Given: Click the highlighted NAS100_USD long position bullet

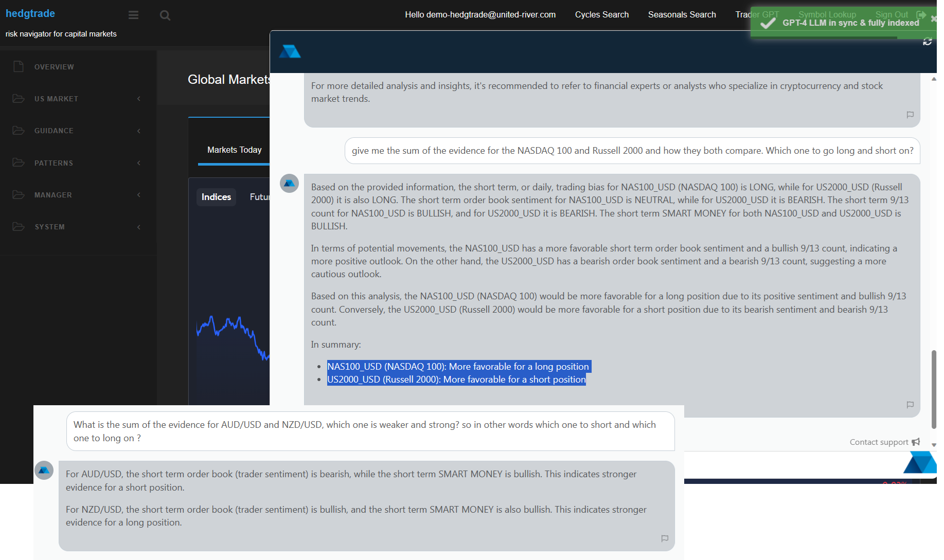Looking at the screenshot, I should pyautogui.click(x=459, y=367).
